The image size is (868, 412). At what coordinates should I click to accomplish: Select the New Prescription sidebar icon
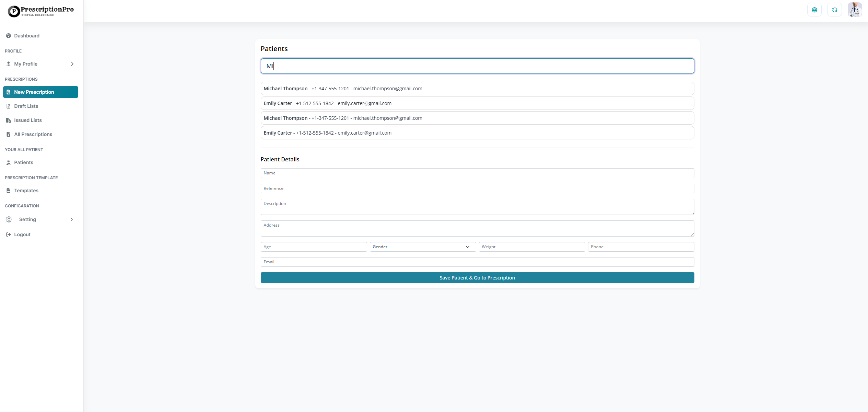(8, 92)
